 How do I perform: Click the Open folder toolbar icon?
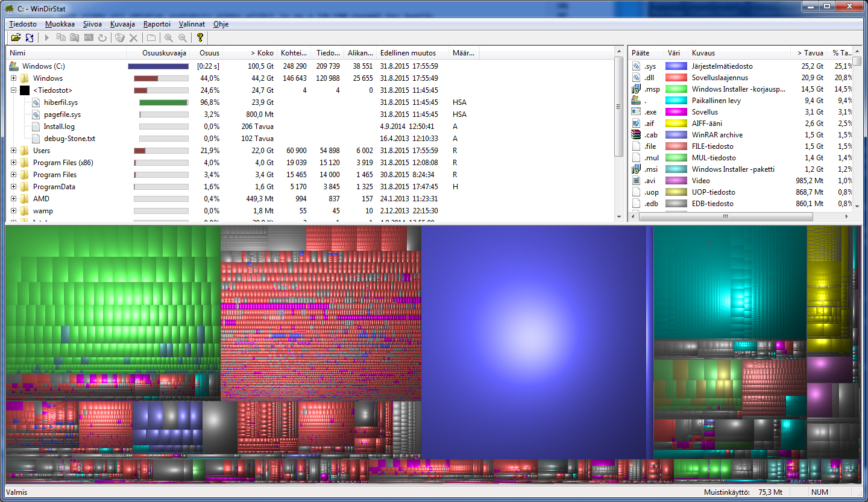click(x=14, y=38)
